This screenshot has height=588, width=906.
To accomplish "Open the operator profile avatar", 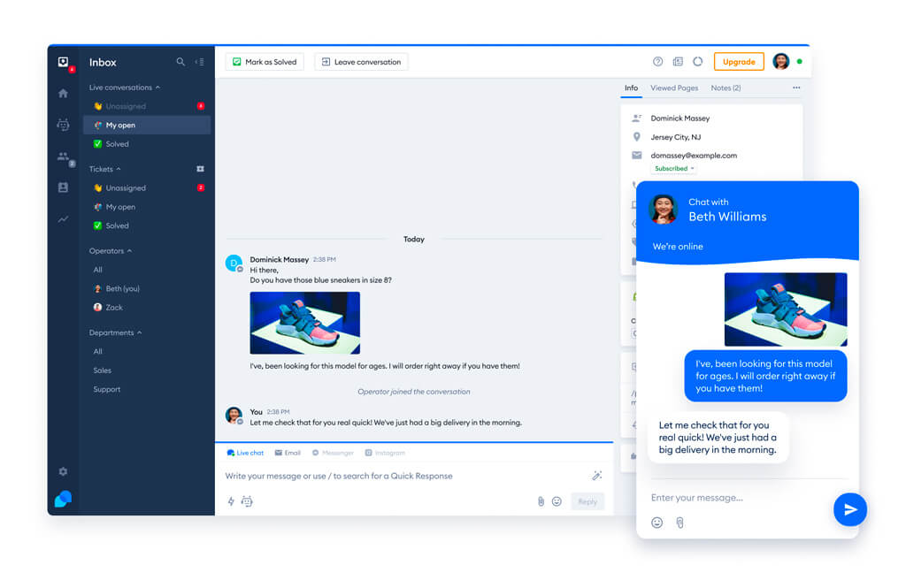I will 780,62.
